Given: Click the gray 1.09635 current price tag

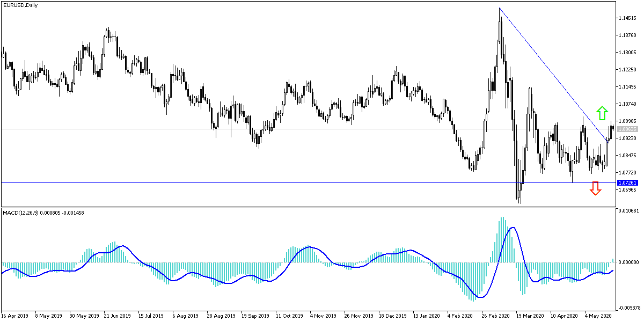Looking at the screenshot, I should (628, 129).
